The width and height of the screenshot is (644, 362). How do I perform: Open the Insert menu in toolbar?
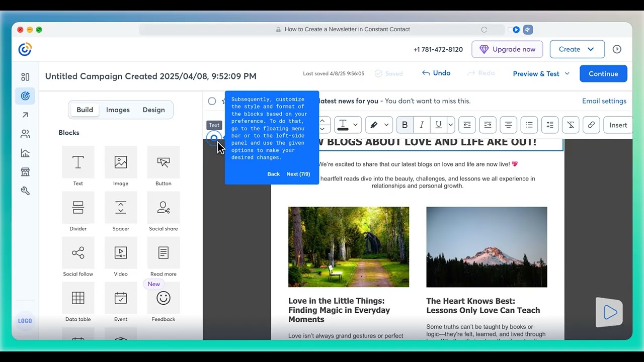[x=618, y=125]
